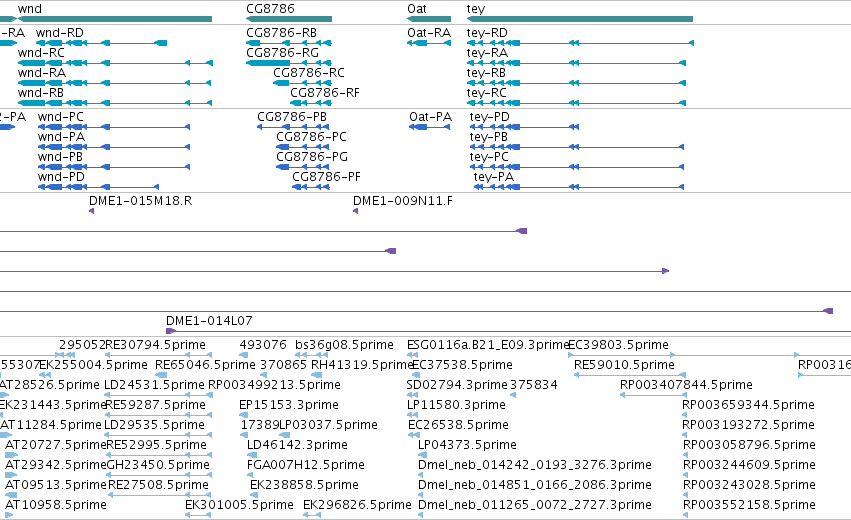Click EST SD02794.3prime
The image size is (851, 520).
[x=457, y=385]
